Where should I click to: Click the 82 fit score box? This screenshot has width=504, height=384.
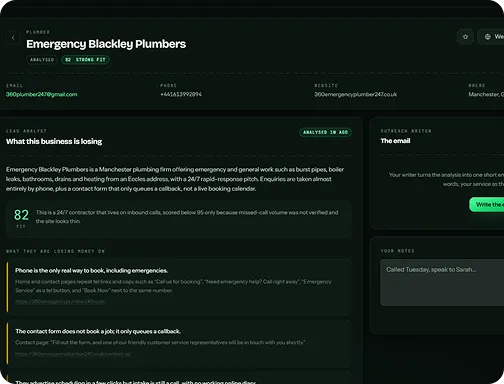pyautogui.click(x=179, y=219)
